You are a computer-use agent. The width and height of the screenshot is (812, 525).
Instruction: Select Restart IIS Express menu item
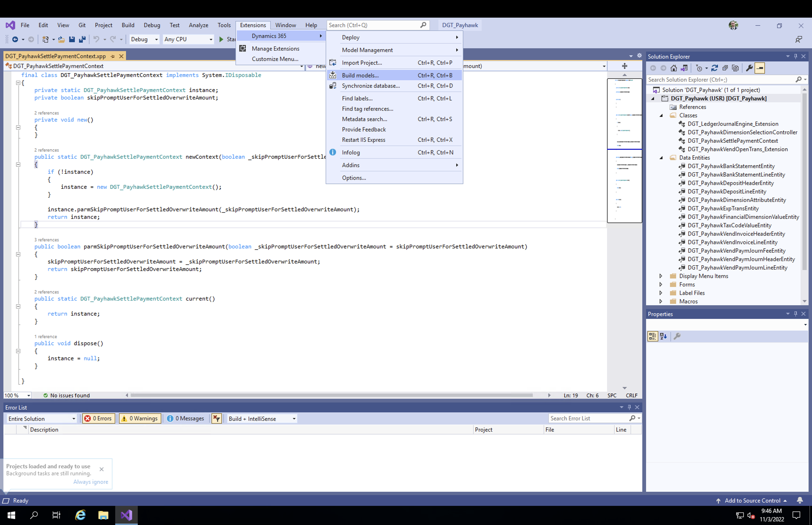pyautogui.click(x=394, y=140)
